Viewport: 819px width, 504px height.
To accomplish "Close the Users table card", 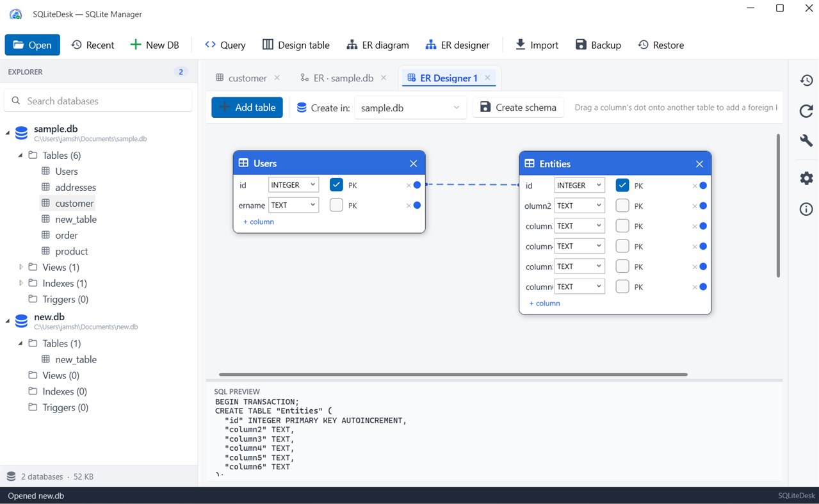I will 413,164.
